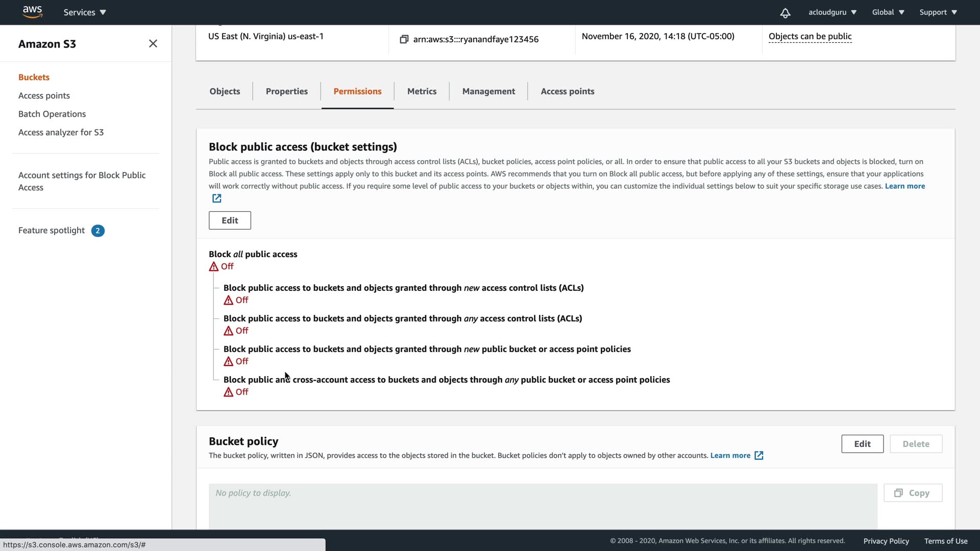Open the acloudguru account dropdown
This screenshot has height=551, width=980.
click(832, 12)
